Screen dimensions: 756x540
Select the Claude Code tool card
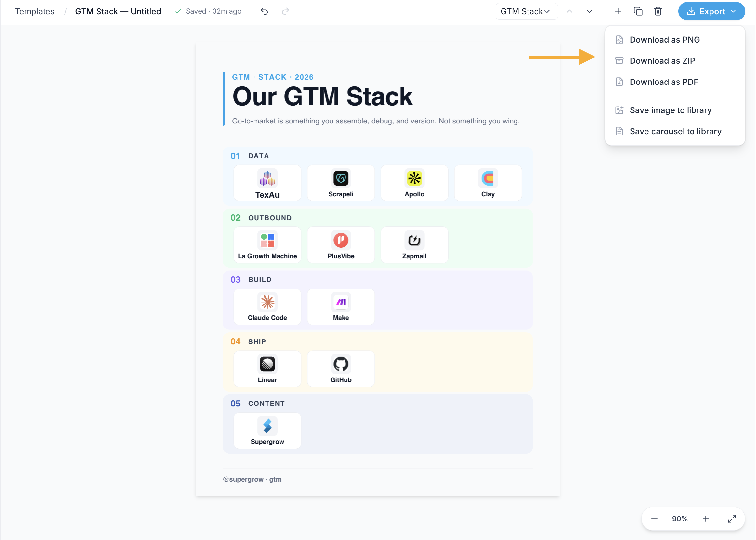point(267,307)
